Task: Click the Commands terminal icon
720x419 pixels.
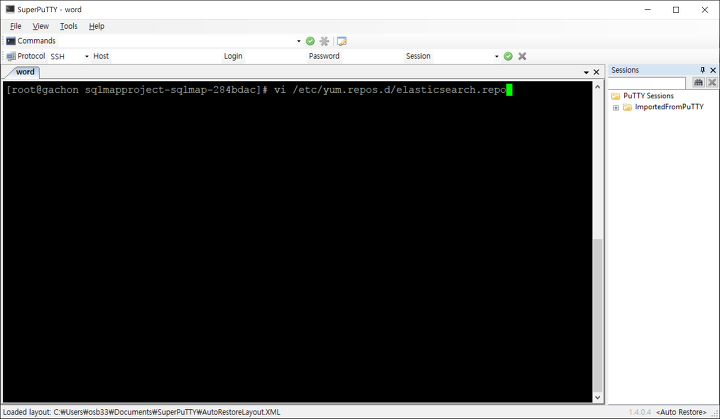Action: 11,41
